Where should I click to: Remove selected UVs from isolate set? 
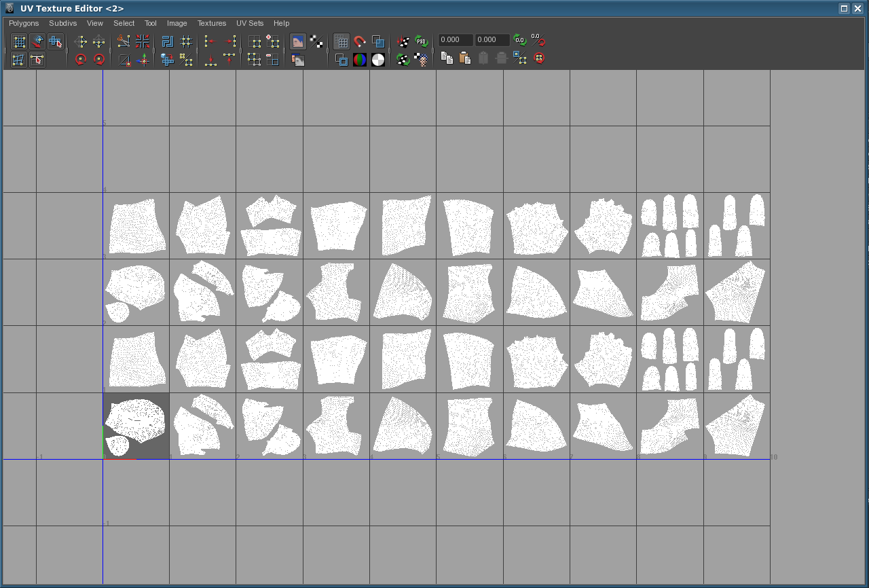point(272,59)
